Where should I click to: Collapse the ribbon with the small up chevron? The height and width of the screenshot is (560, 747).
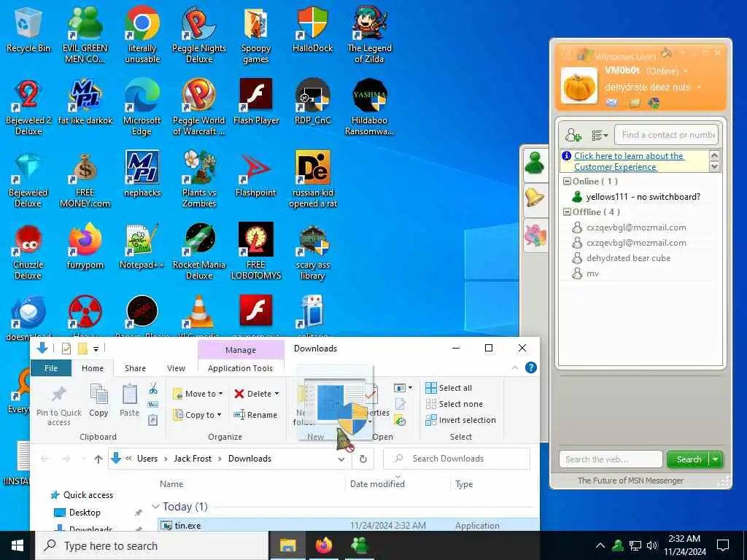point(515,367)
